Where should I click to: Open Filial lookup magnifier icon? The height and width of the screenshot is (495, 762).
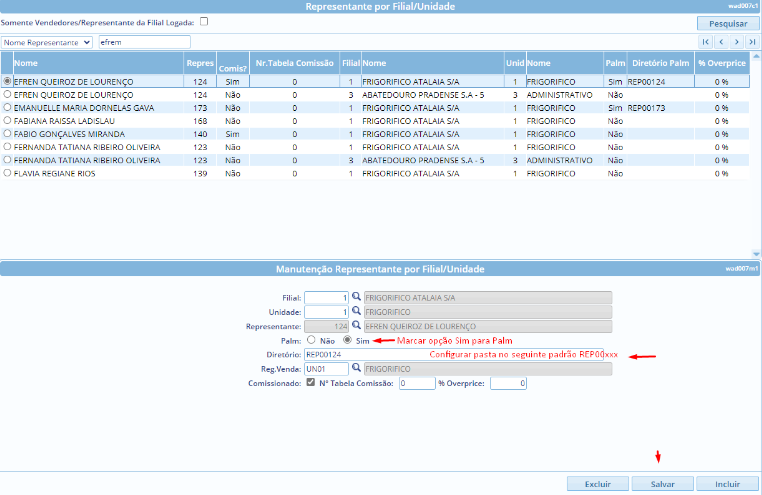[x=356, y=297]
